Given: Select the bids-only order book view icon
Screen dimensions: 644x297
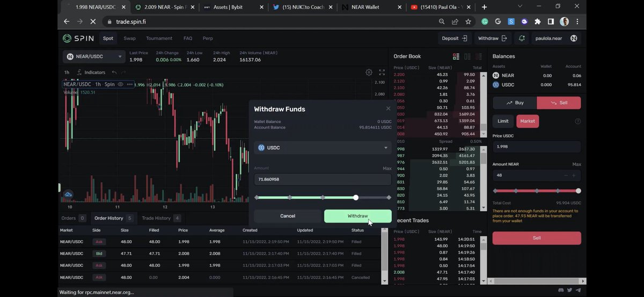Looking at the screenshot, I should (467, 56).
